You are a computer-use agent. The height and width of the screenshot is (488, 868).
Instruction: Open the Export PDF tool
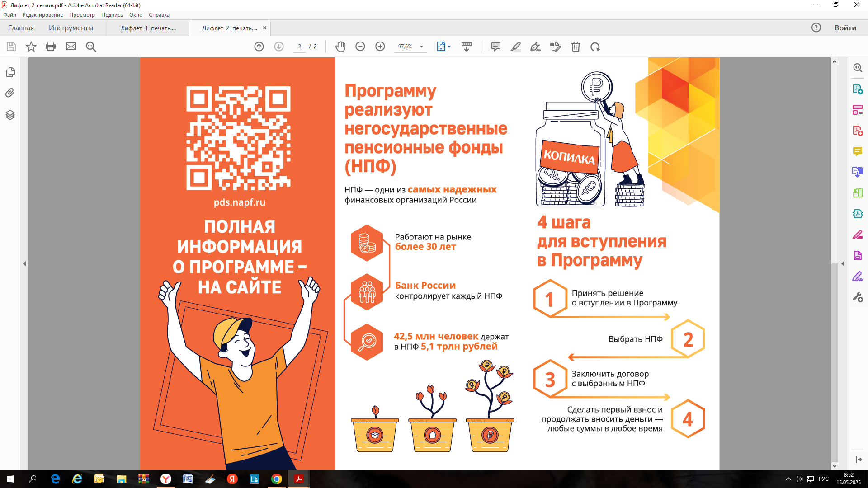click(859, 89)
